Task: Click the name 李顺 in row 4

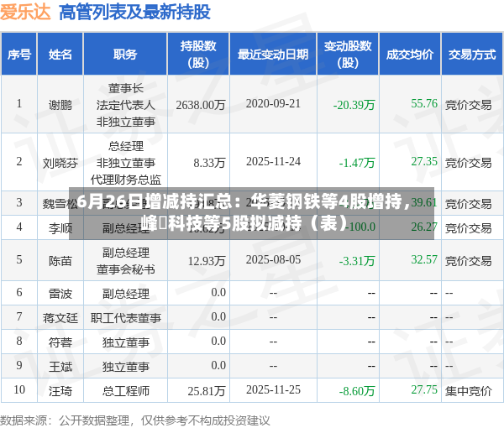Action: coord(60,228)
